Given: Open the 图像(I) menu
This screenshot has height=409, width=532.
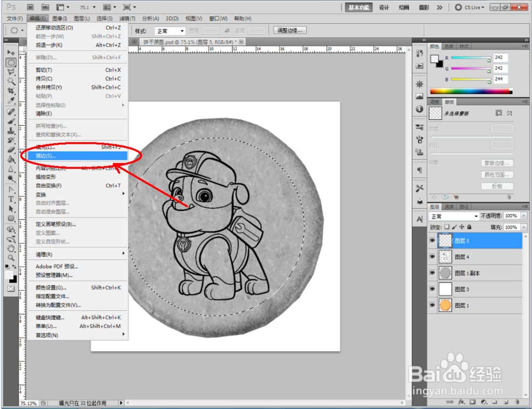Looking at the screenshot, I should coord(60,19).
